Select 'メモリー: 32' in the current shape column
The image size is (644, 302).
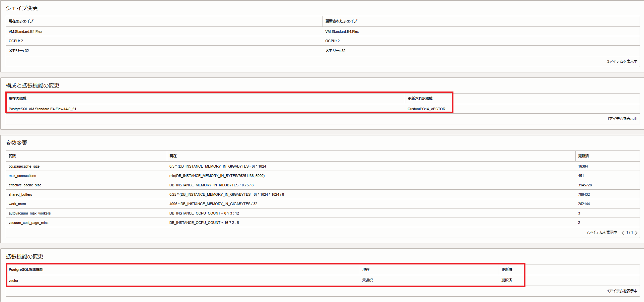(x=19, y=51)
